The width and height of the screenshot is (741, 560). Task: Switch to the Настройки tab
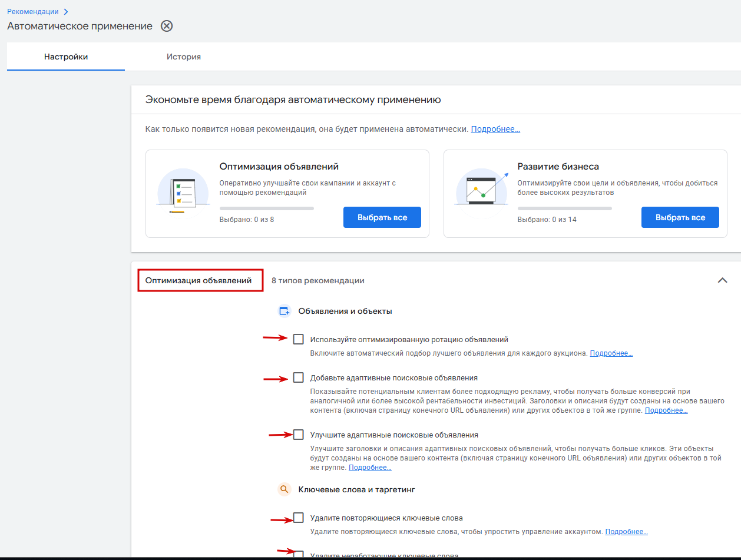tap(66, 57)
